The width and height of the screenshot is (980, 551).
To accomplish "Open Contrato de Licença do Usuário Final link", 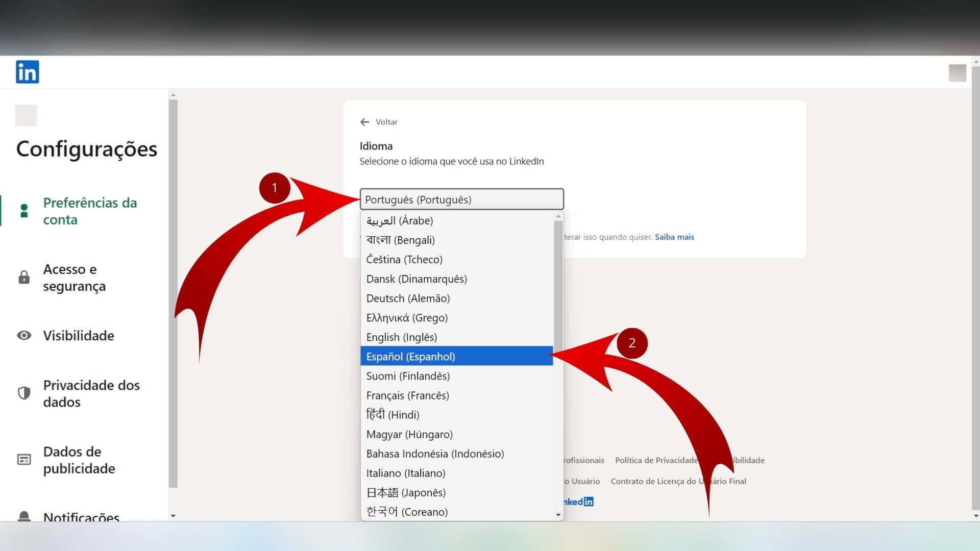I will pos(678,481).
